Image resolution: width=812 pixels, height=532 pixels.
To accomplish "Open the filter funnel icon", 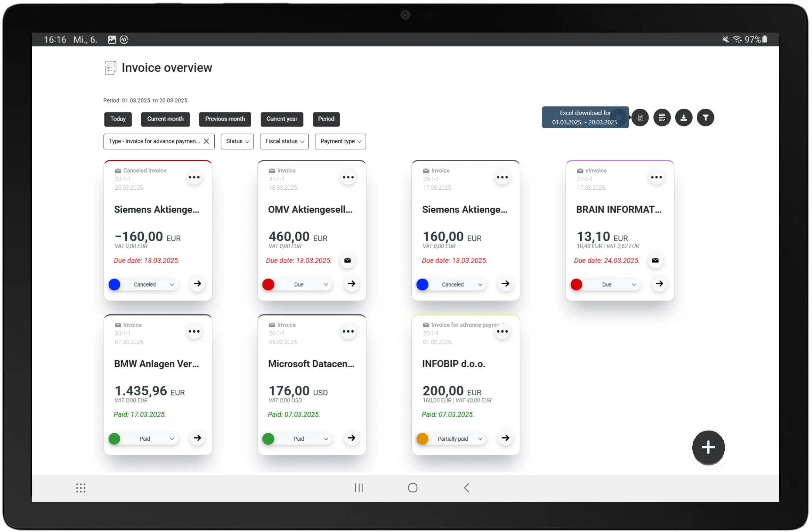I will tap(705, 118).
